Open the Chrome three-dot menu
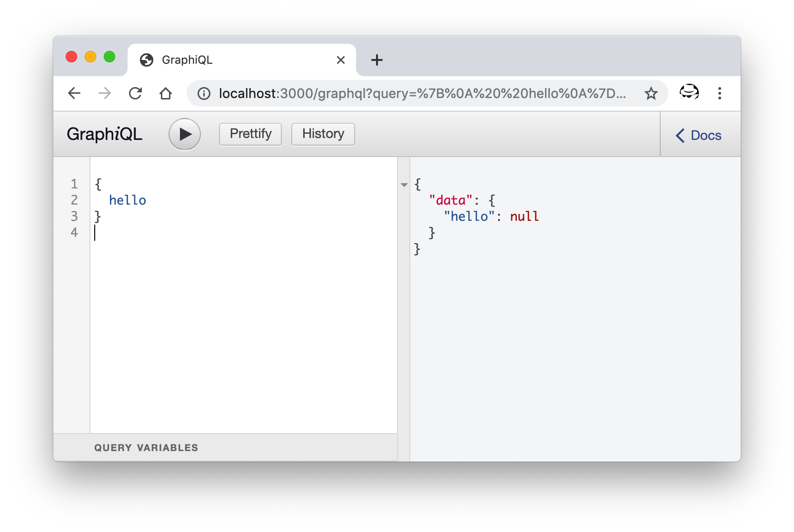The image size is (794, 532). tap(720, 93)
